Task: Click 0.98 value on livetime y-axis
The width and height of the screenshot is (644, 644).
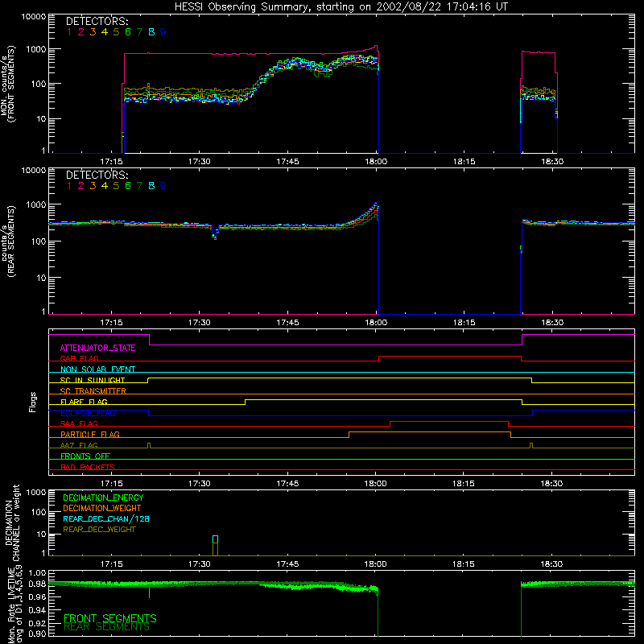Action: (37, 584)
